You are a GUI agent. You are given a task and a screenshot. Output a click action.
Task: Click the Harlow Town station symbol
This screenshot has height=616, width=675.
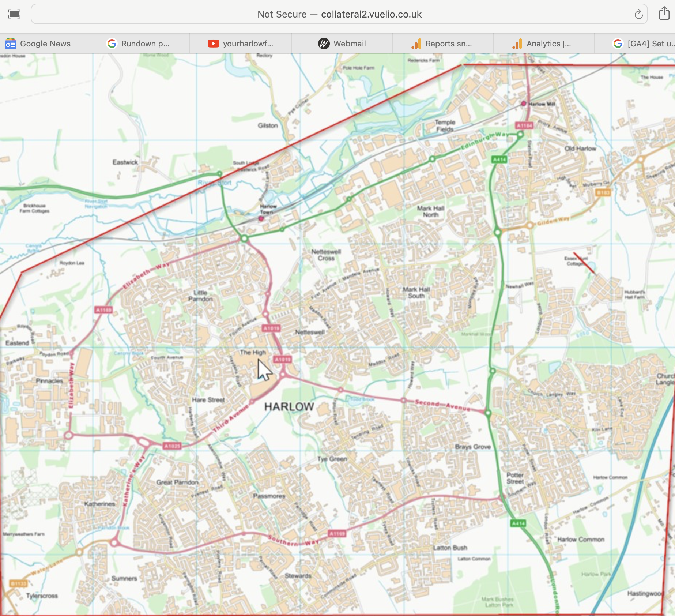[261, 218]
